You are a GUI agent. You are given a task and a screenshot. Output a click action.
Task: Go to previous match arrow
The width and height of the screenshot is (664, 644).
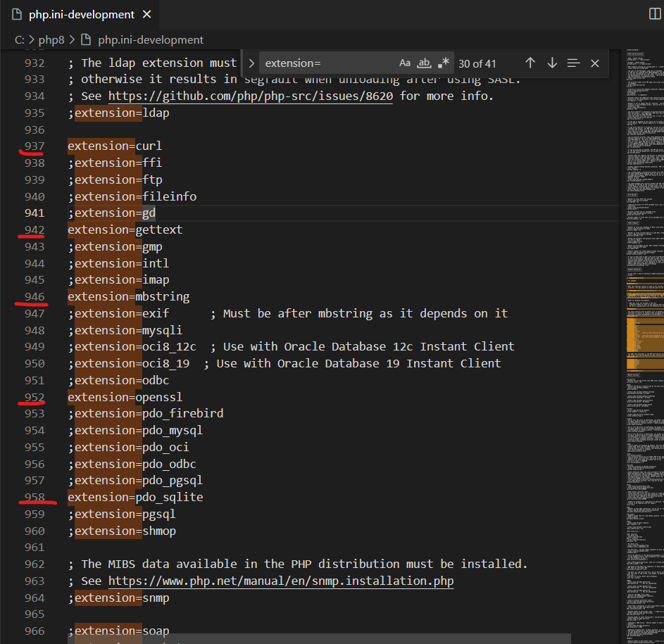coord(530,63)
